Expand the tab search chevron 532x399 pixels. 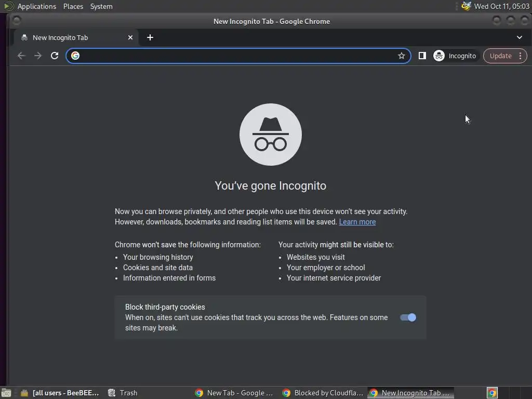pyautogui.click(x=520, y=37)
